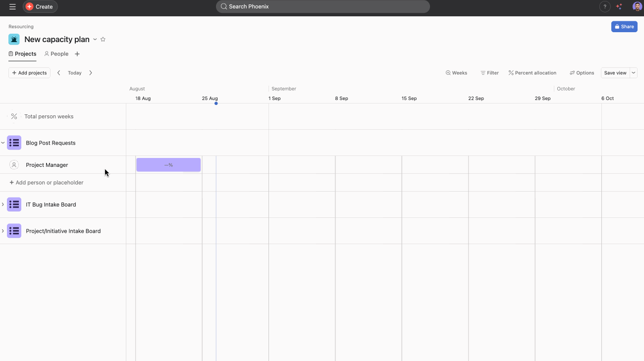Collapse the Blog Post Requests project

coord(3,143)
